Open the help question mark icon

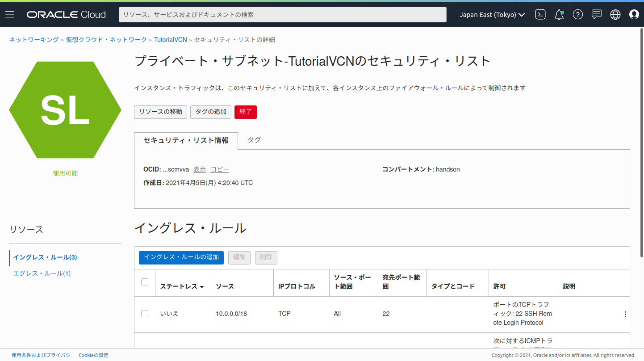pos(578,14)
